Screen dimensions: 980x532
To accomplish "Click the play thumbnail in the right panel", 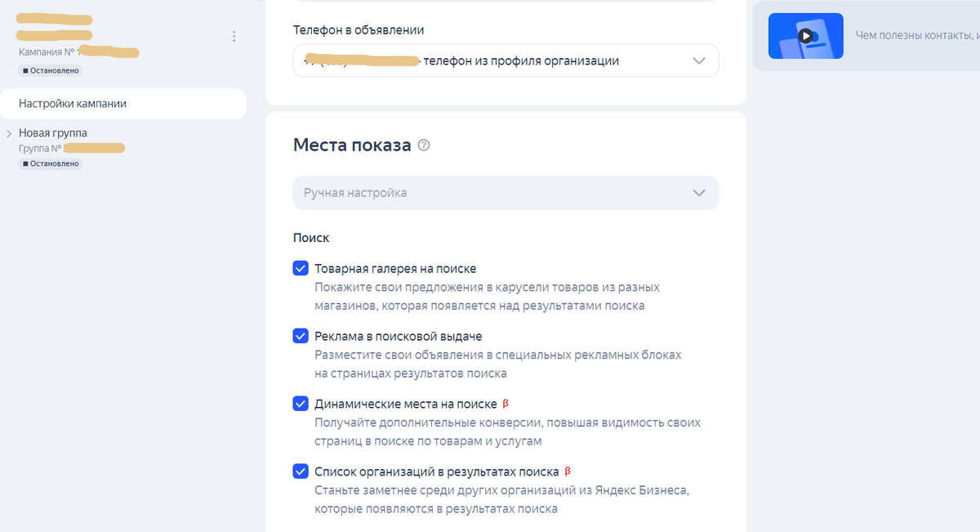I will click(x=805, y=35).
